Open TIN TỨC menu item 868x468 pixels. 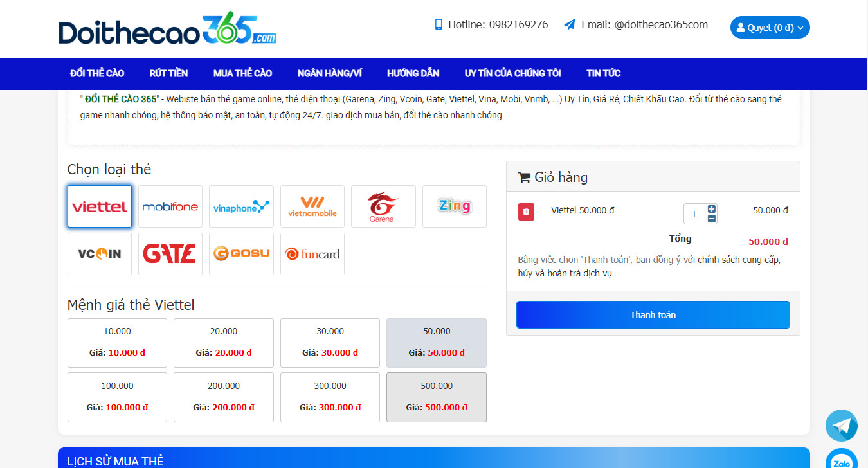pos(603,73)
